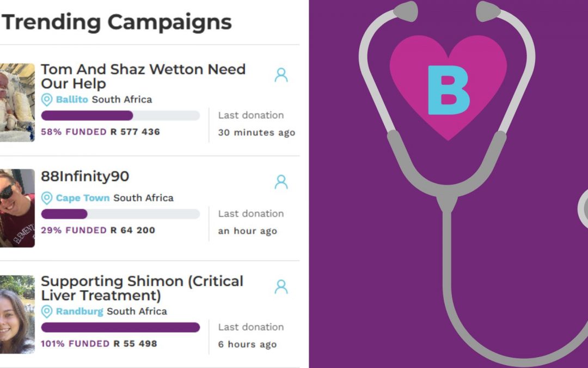Click the 101% funded progress bar
The image size is (588, 368).
coord(120,327)
